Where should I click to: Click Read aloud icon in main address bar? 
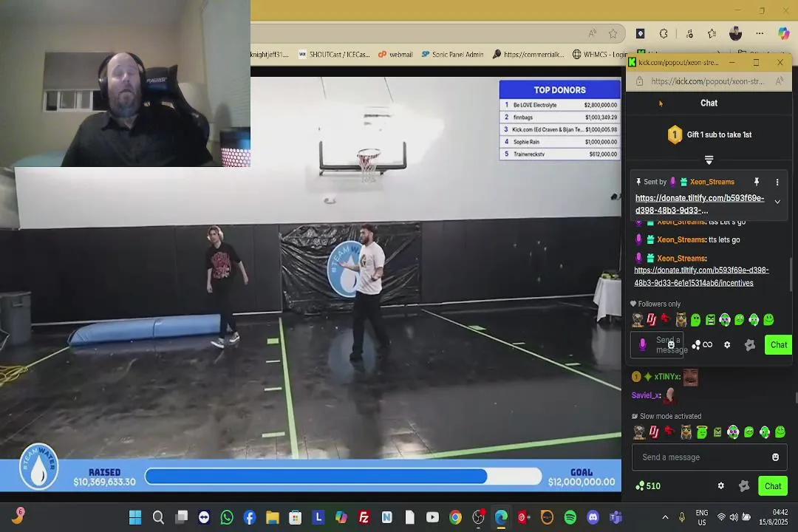(592, 33)
